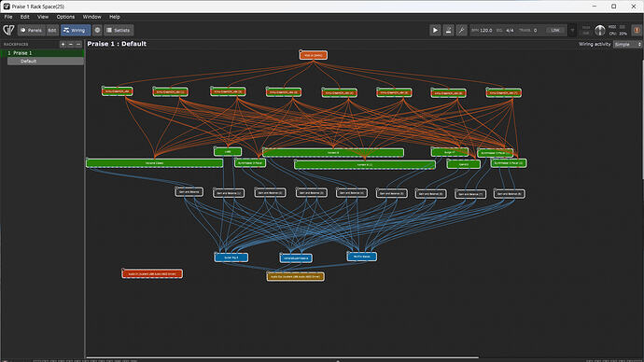Select the first Gain and Balance block

pyautogui.click(x=189, y=191)
